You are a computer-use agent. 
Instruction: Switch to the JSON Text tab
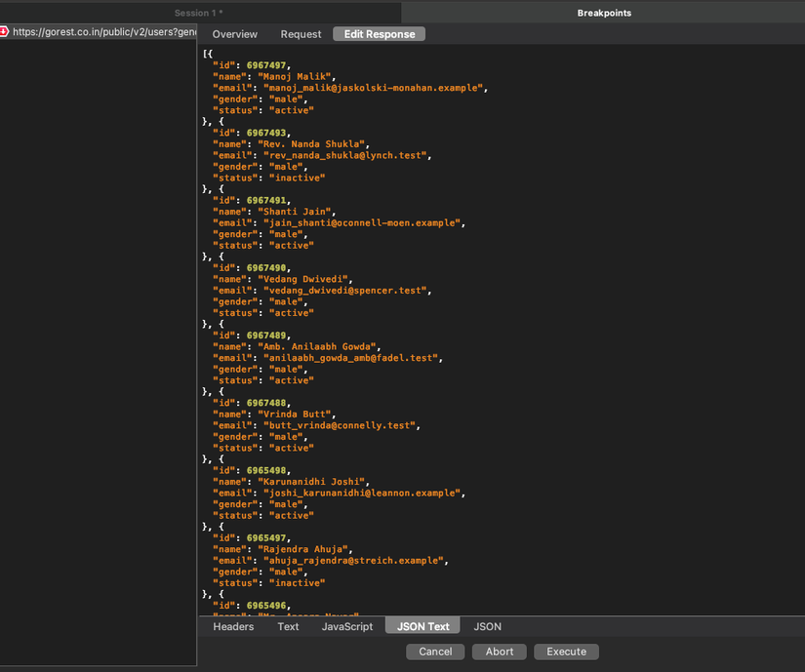pyautogui.click(x=422, y=626)
